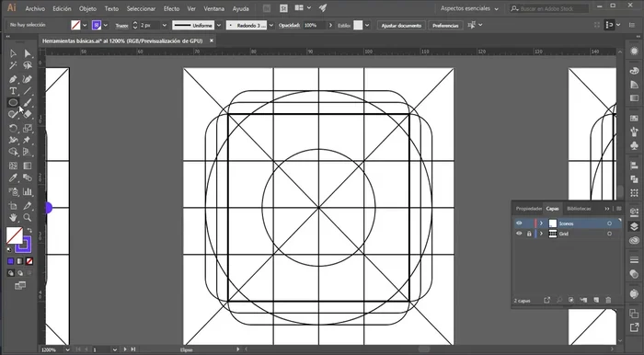The height and width of the screenshot is (355, 644).
Task: Open fill color dropdown in control bar
Action: point(85,25)
